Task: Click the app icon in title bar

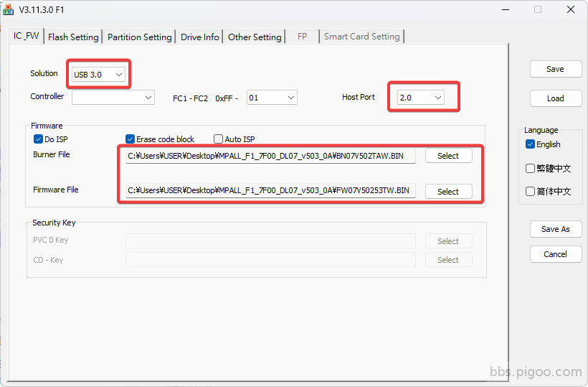Action: pyautogui.click(x=8, y=9)
